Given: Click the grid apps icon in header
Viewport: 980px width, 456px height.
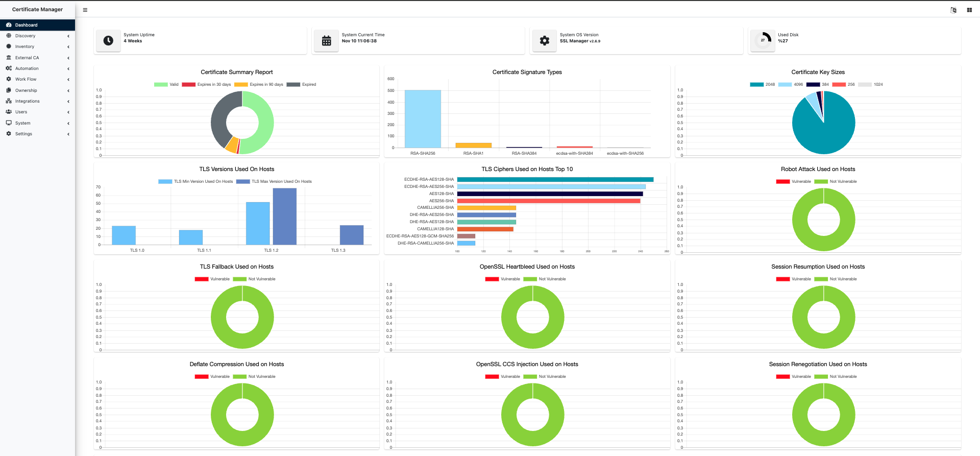Looking at the screenshot, I should pos(969,10).
